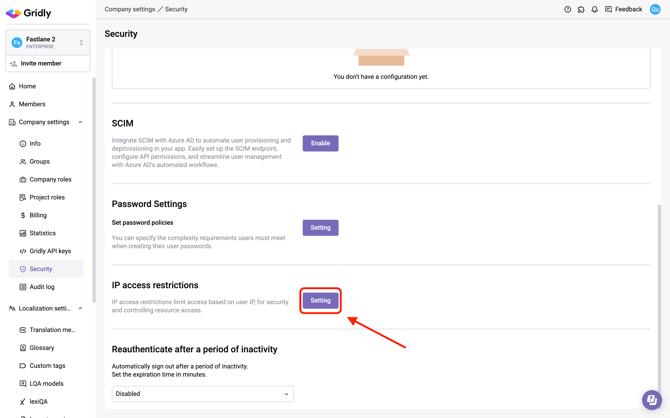The height and width of the screenshot is (418, 670).
Task: Open the inactivity timeout Disabled dropdown
Action: [202, 394]
